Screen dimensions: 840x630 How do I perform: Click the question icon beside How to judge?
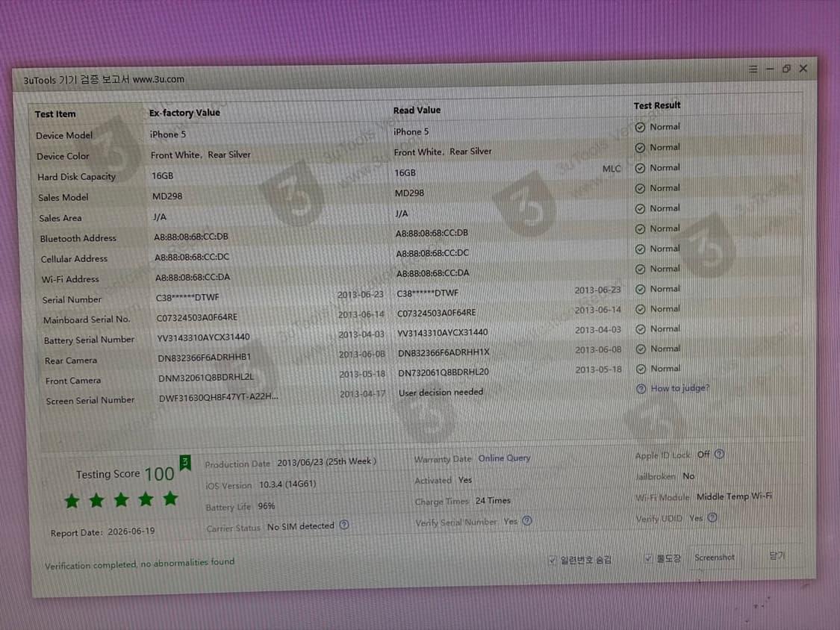pyautogui.click(x=641, y=389)
